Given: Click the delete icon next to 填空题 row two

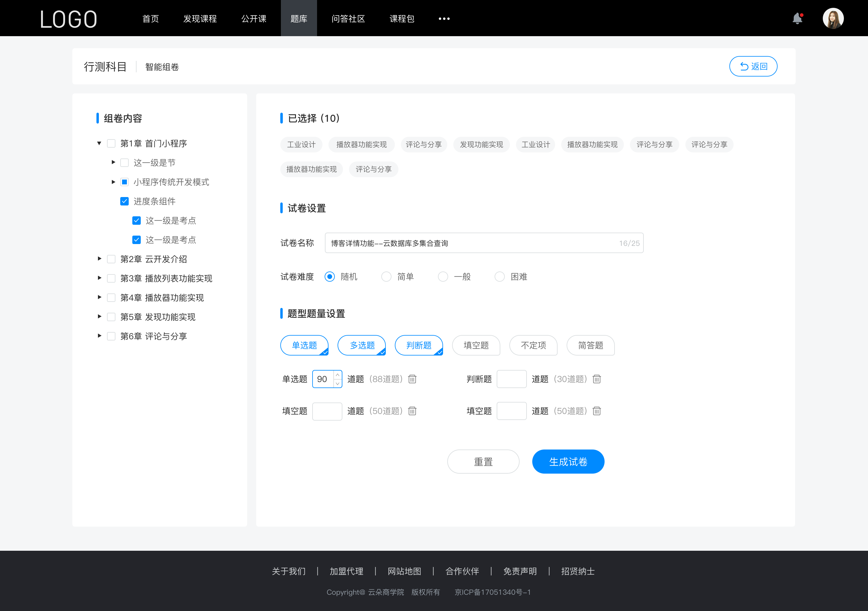Looking at the screenshot, I should pos(596,411).
